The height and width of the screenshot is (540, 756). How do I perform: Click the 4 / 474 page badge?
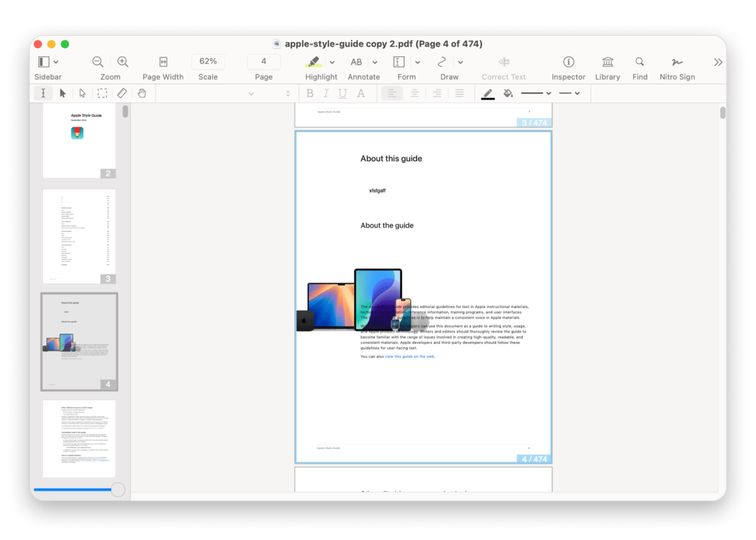tap(534, 459)
